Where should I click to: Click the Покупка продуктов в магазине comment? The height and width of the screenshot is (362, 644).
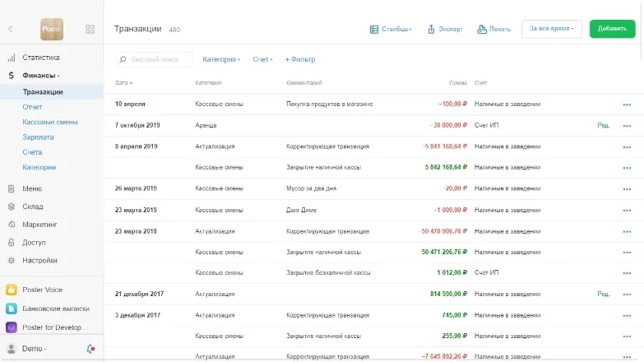pos(329,104)
